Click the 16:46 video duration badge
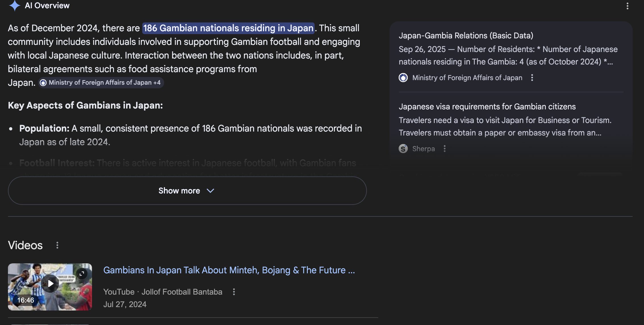 tap(26, 300)
